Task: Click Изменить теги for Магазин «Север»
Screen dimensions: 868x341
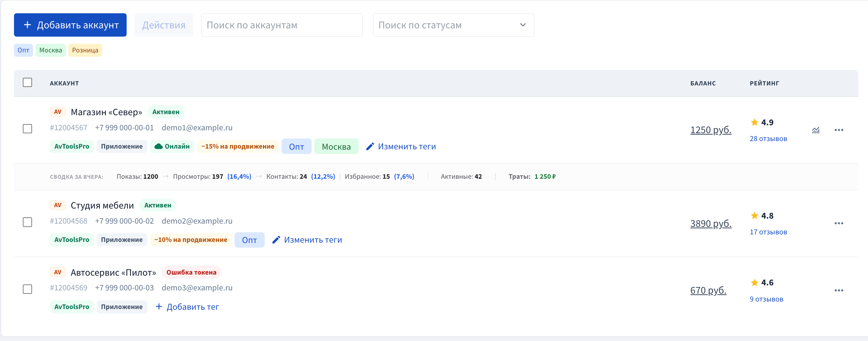Action: pos(401,146)
